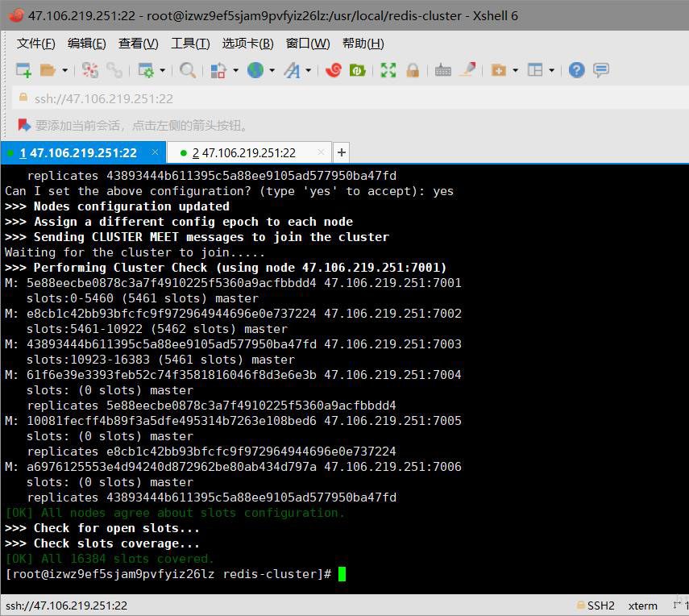
Task: Click the New Session toolbar icon
Action: tap(23, 70)
